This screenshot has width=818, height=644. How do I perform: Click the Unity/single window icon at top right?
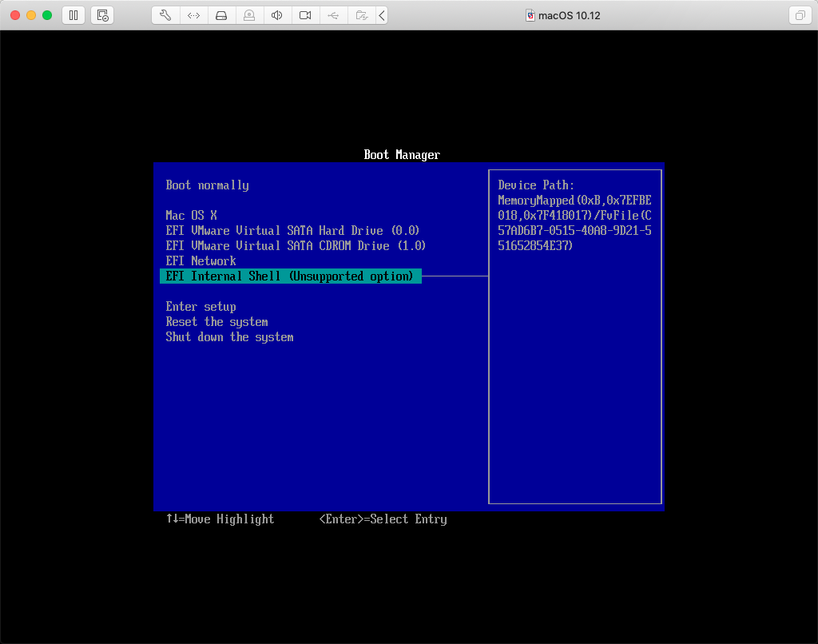pos(800,15)
